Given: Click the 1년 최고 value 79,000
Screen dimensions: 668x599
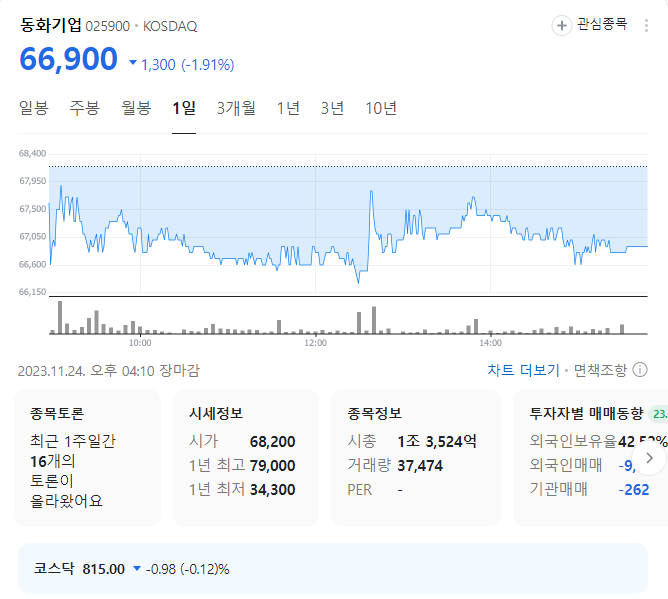Looking at the screenshot, I should click(x=273, y=466).
